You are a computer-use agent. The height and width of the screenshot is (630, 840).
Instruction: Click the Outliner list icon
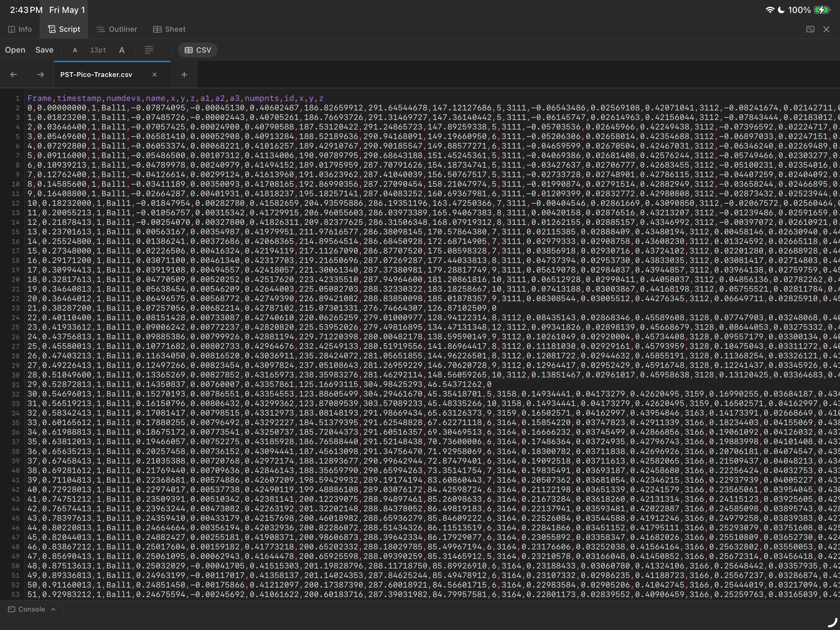coord(100,29)
